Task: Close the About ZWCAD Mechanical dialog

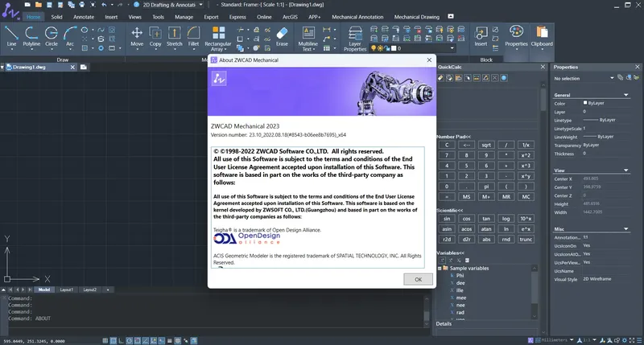Action: [x=429, y=60]
